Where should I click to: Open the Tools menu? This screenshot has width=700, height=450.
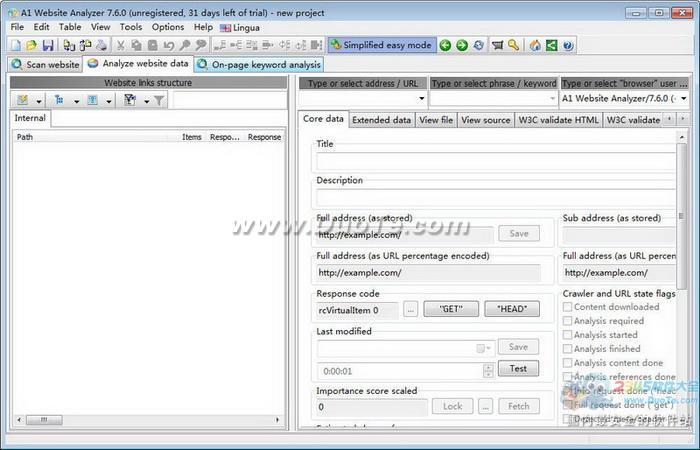coord(131,27)
